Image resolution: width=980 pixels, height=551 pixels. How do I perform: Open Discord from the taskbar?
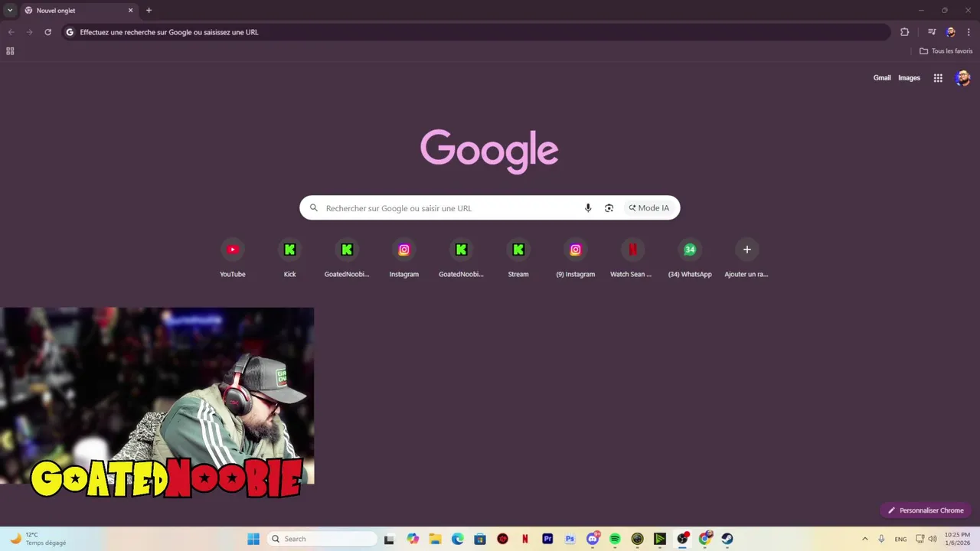(x=593, y=539)
